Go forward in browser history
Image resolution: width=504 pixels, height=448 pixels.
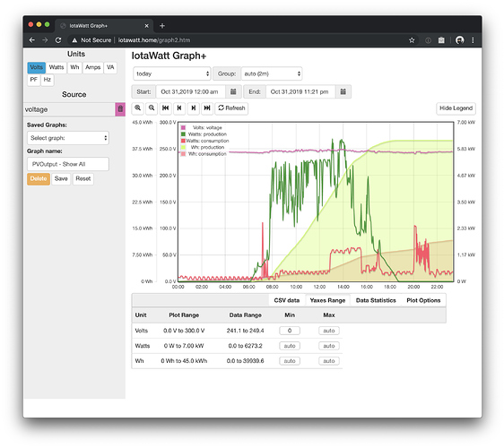coord(45,40)
